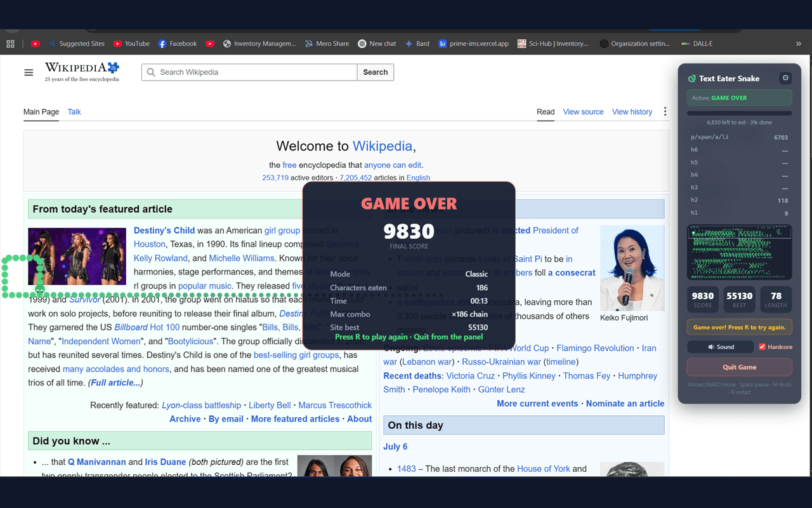This screenshot has height=508, width=812.
Task: Open the Iris Duane link
Action: pos(166,462)
